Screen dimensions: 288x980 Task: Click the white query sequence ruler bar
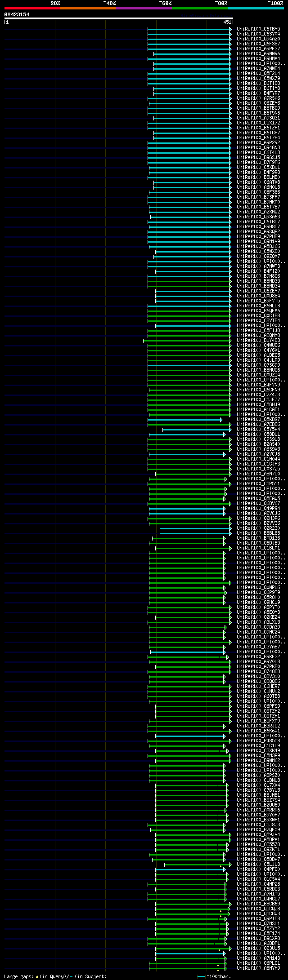pos(118,18)
